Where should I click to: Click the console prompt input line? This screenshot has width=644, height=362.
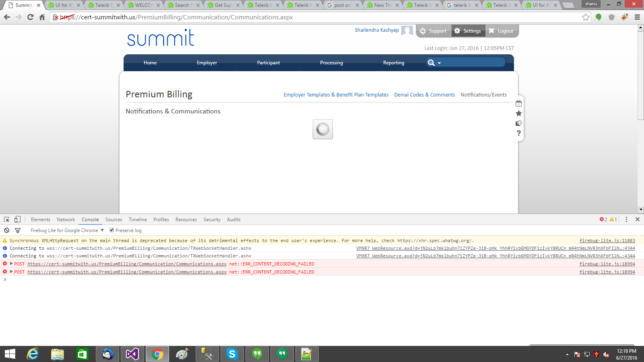tap(322, 280)
